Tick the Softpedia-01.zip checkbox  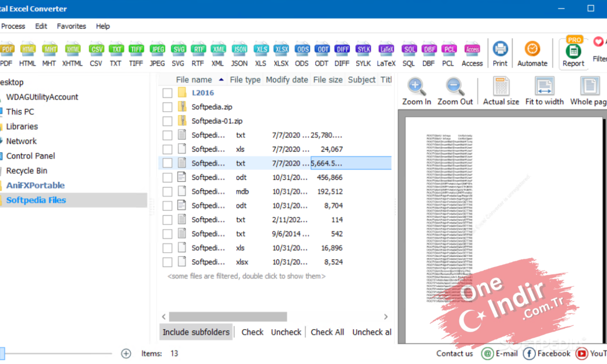pos(167,121)
